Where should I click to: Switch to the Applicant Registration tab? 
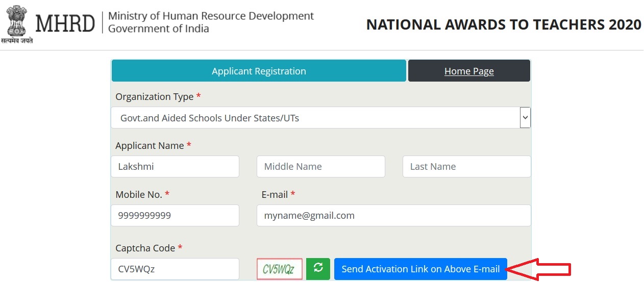coord(259,71)
